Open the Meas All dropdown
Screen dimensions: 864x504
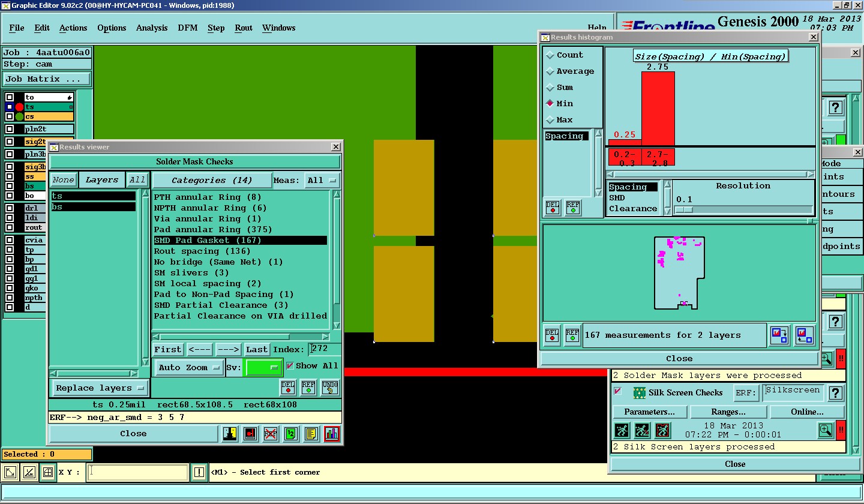click(x=322, y=181)
